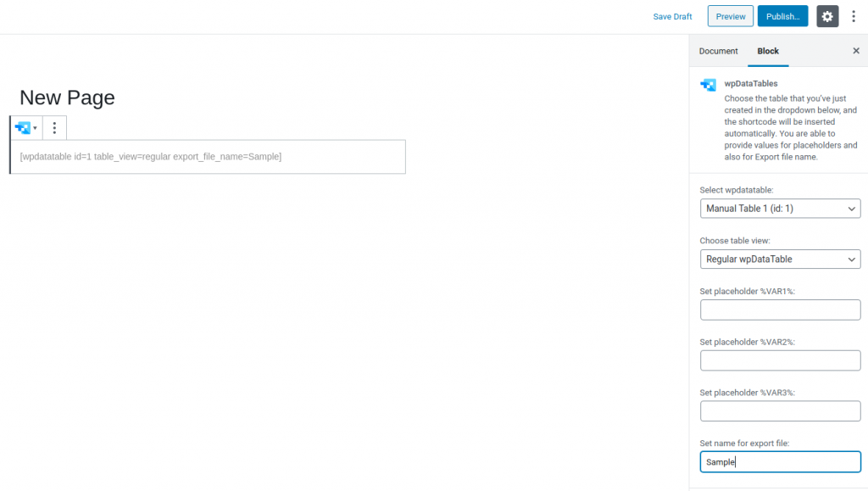Close the settings sidebar panel
Screen dimensions: 868x491
[x=856, y=51]
